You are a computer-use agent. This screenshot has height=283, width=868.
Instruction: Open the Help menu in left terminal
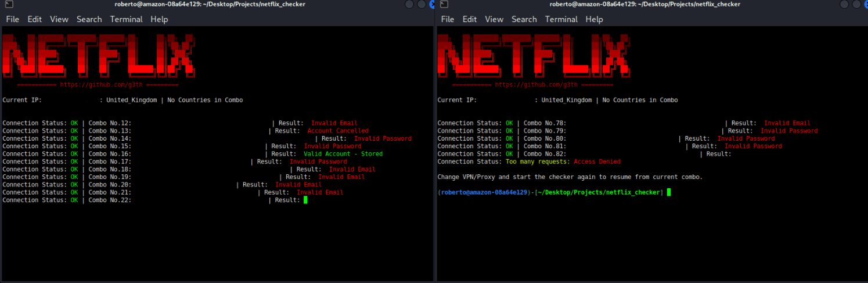click(x=159, y=19)
